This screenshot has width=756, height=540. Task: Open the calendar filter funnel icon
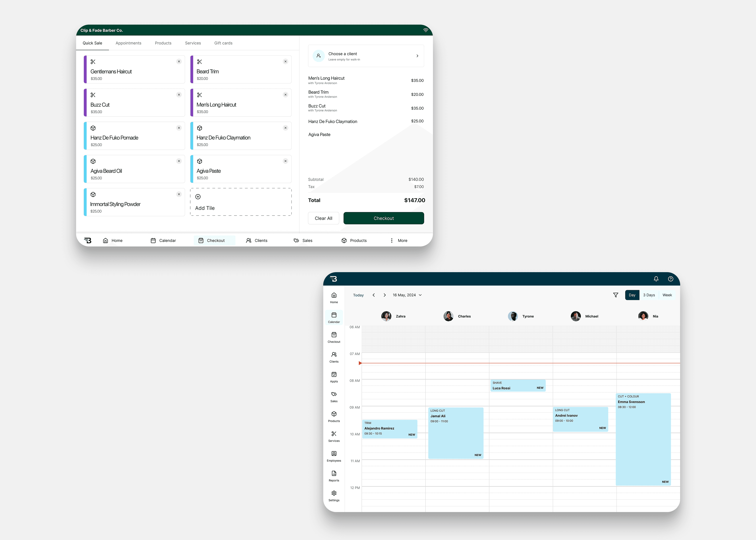coord(615,295)
